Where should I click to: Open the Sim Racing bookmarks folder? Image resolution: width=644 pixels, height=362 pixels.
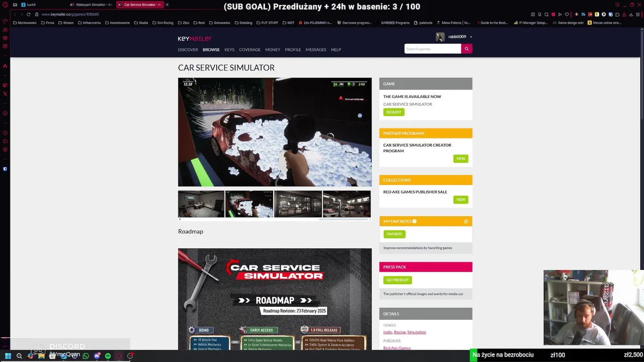(x=163, y=23)
